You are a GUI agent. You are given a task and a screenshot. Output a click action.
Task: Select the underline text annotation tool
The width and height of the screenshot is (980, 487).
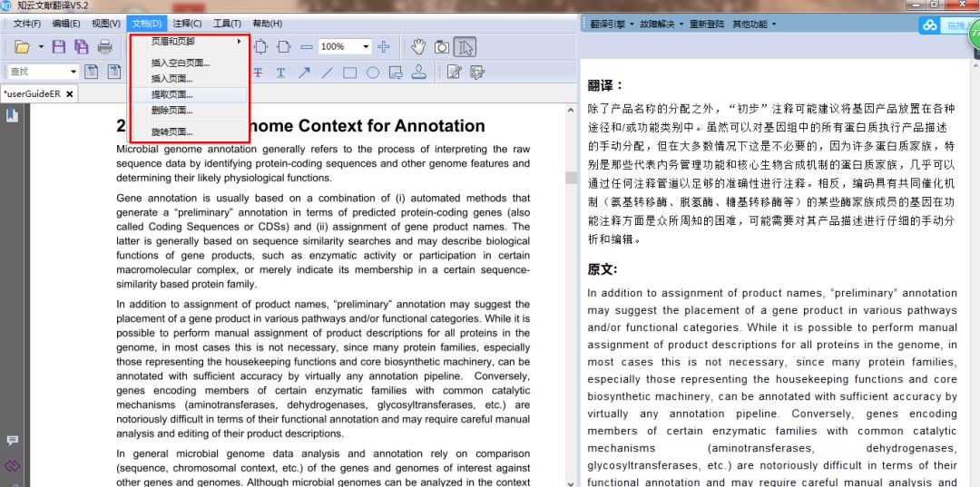tap(280, 73)
